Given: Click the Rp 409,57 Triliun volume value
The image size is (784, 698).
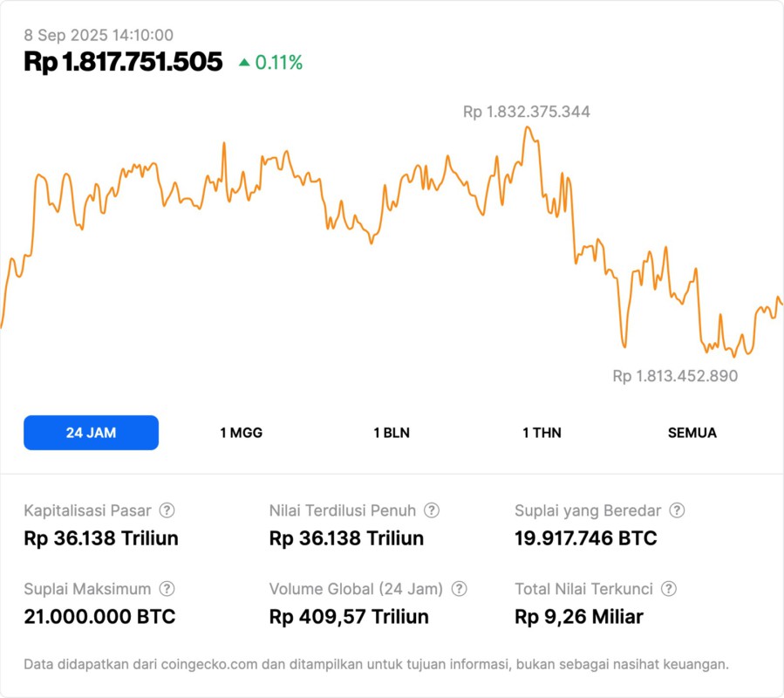Looking at the screenshot, I should [x=349, y=617].
